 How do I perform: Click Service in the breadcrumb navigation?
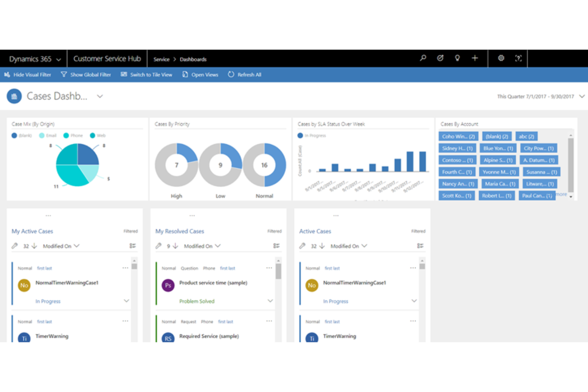point(161,59)
